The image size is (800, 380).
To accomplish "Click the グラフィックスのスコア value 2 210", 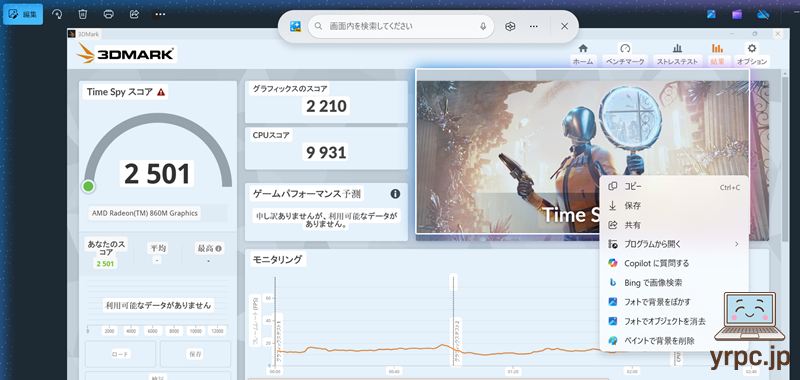I will [327, 106].
